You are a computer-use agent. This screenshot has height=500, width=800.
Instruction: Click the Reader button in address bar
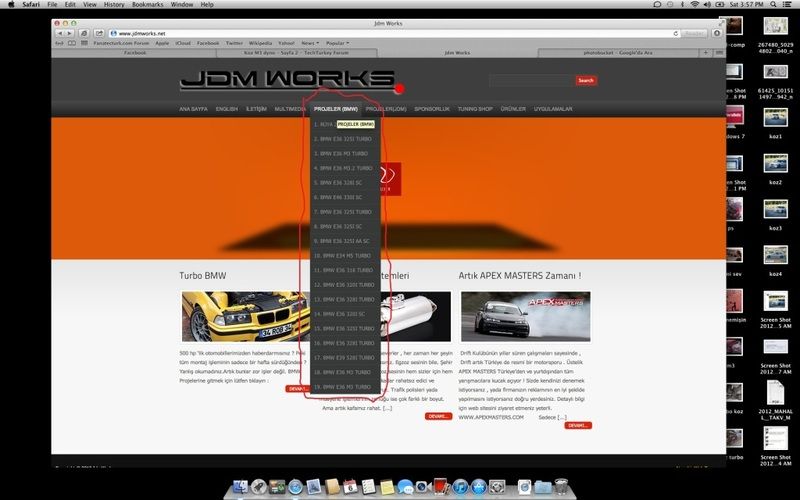(x=694, y=33)
